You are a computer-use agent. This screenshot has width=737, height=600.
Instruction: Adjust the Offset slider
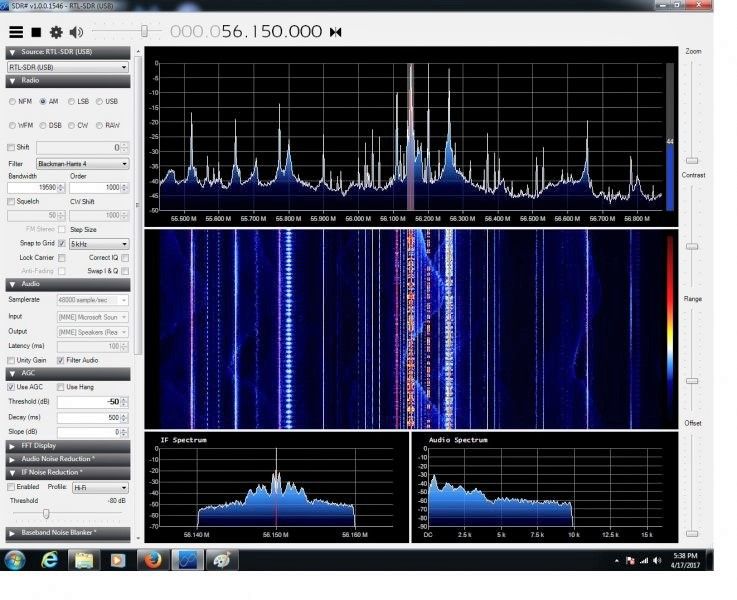pos(691,534)
